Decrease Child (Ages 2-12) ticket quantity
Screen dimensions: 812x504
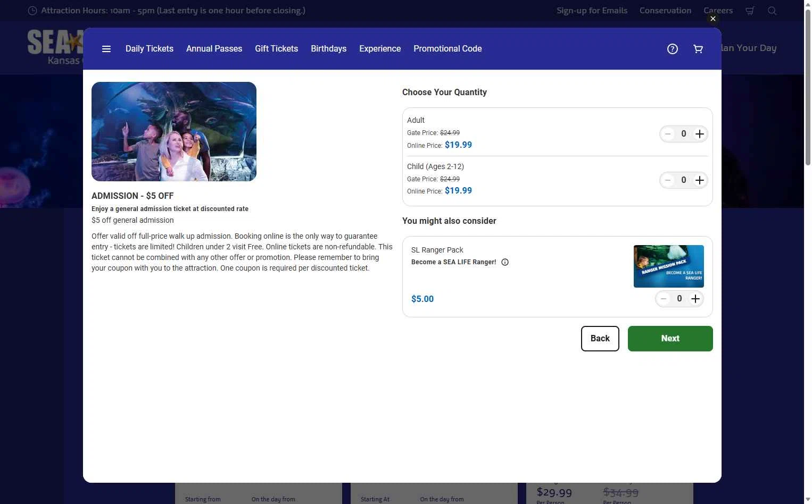coord(668,180)
